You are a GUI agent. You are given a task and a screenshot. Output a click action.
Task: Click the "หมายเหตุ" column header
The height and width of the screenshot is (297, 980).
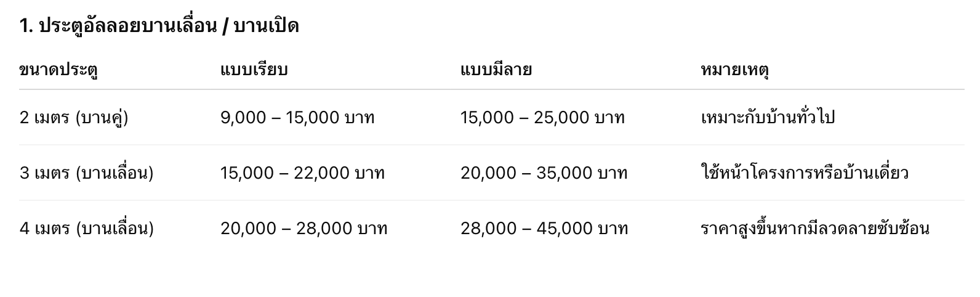(734, 69)
